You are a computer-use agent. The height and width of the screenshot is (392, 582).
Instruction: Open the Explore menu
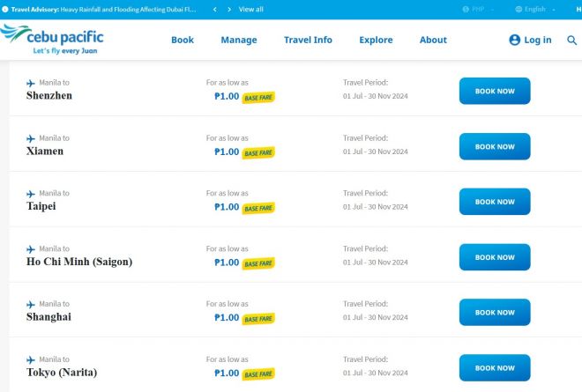pyautogui.click(x=376, y=40)
